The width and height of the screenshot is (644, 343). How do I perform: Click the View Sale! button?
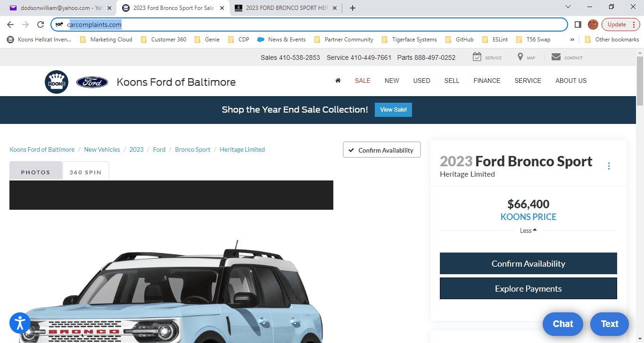393,110
